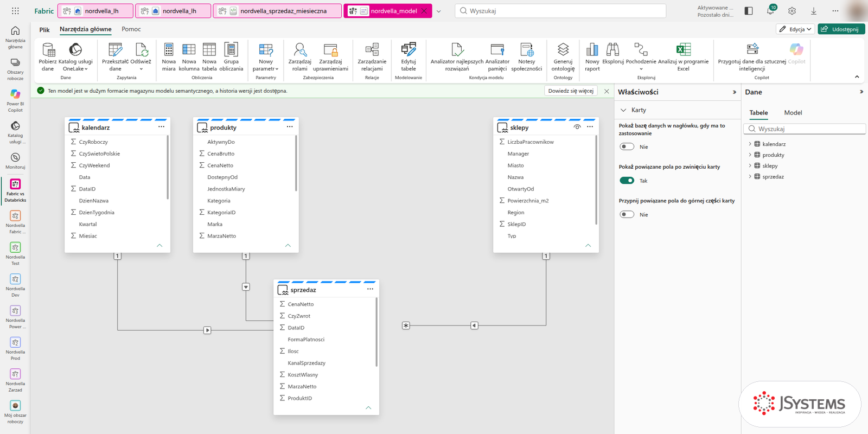Click the sprzedaz table scrollbar
This screenshot has height=434, width=868.
pos(376,332)
